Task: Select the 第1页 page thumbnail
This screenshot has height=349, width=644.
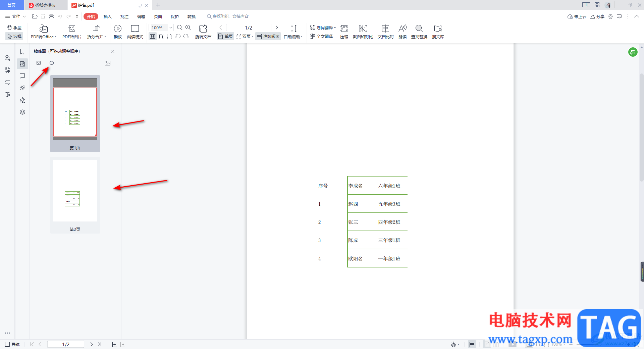Action: click(75, 113)
